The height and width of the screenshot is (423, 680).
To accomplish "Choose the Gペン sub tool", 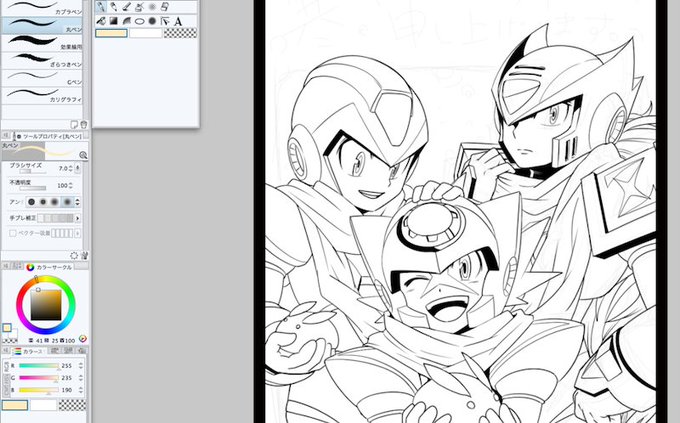I will pos(42,77).
